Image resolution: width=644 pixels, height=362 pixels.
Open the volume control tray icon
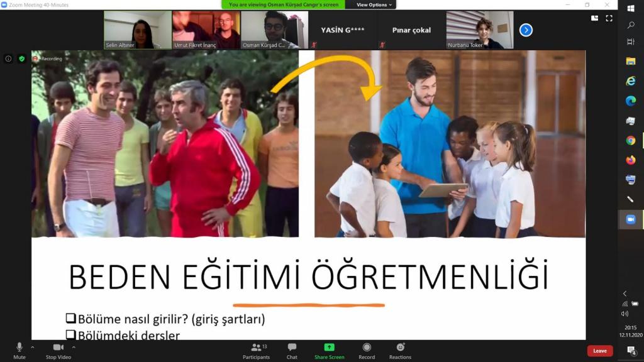tap(625, 314)
